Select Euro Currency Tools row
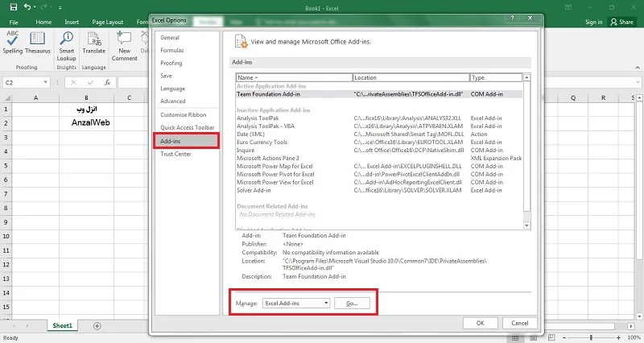This screenshot has height=343, width=644. (379, 143)
